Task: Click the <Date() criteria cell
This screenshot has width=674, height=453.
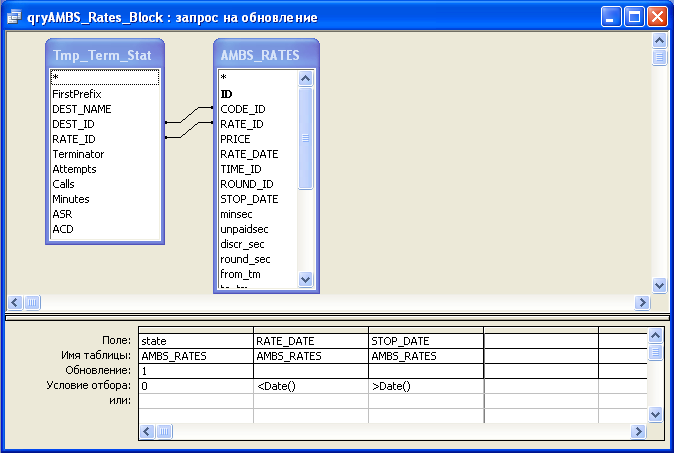Action: click(x=311, y=386)
